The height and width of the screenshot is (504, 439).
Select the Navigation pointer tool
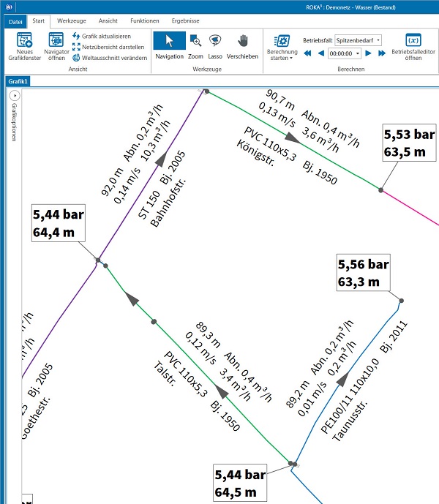[x=169, y=45]
